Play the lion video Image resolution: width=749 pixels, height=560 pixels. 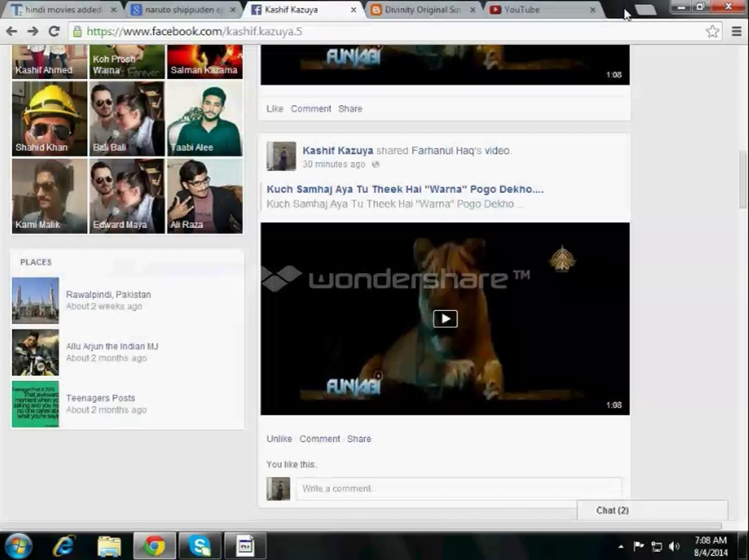pos(445,318)
